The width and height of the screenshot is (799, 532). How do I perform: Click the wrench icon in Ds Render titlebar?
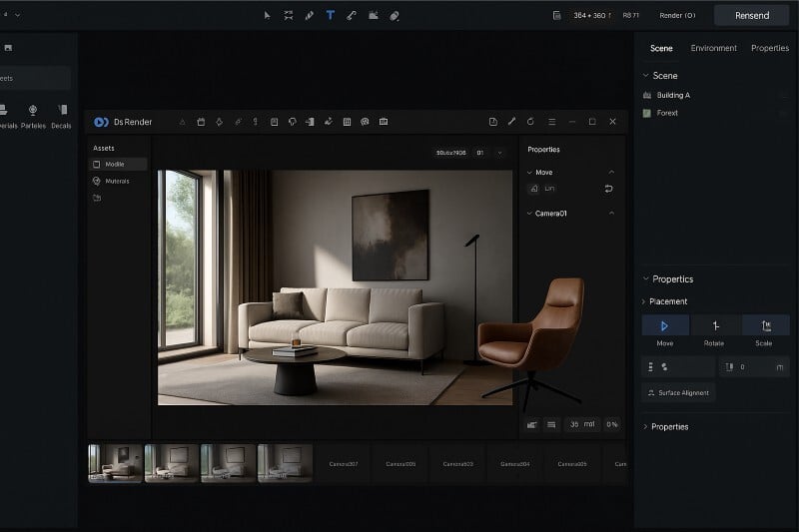tap(511, 122)
